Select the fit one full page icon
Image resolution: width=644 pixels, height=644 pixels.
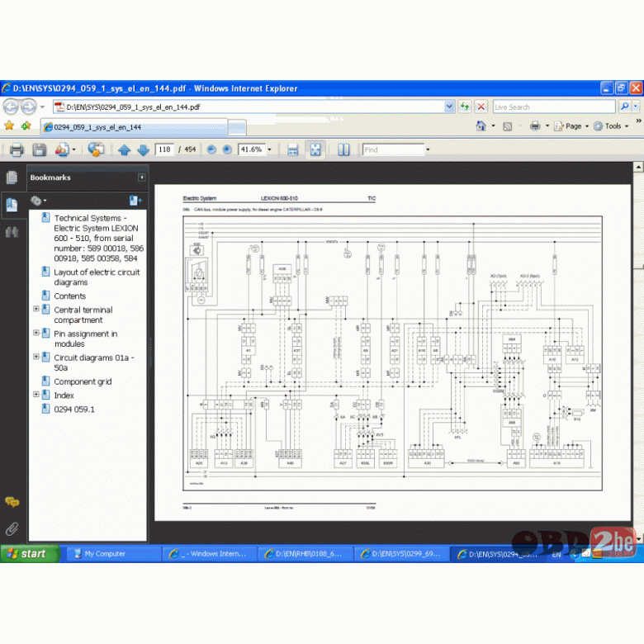click(x=315, y=150)
